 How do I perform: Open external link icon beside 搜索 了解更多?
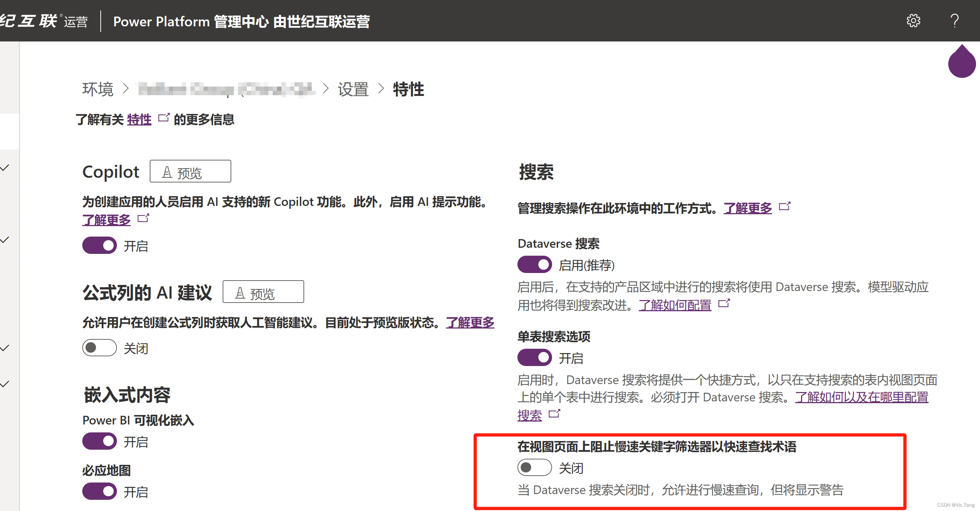pos(785,206)
